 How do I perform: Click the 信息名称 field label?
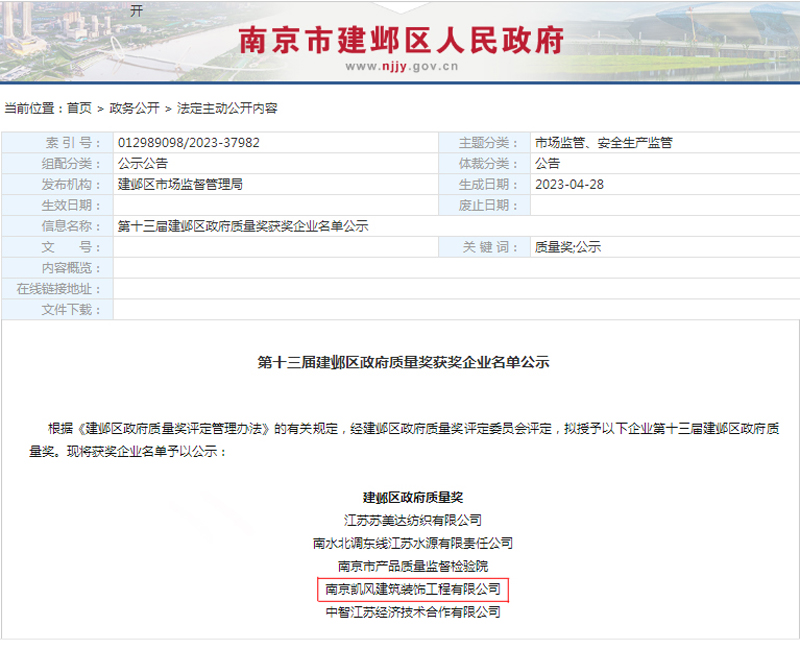click(x=71, y=226)
